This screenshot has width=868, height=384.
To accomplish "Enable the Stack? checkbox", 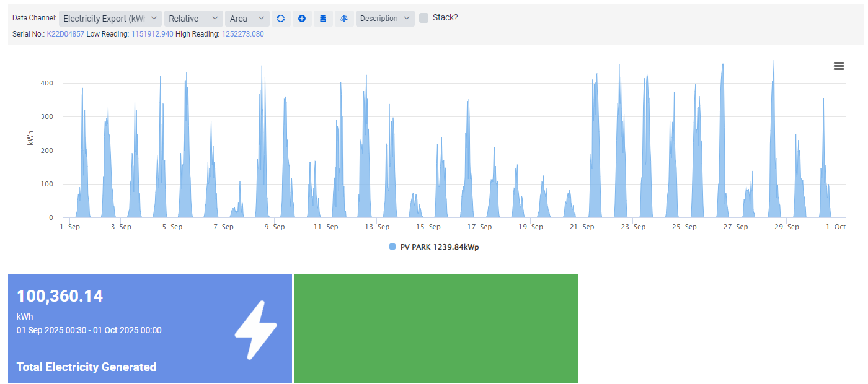I will click(x=424, y=18).
